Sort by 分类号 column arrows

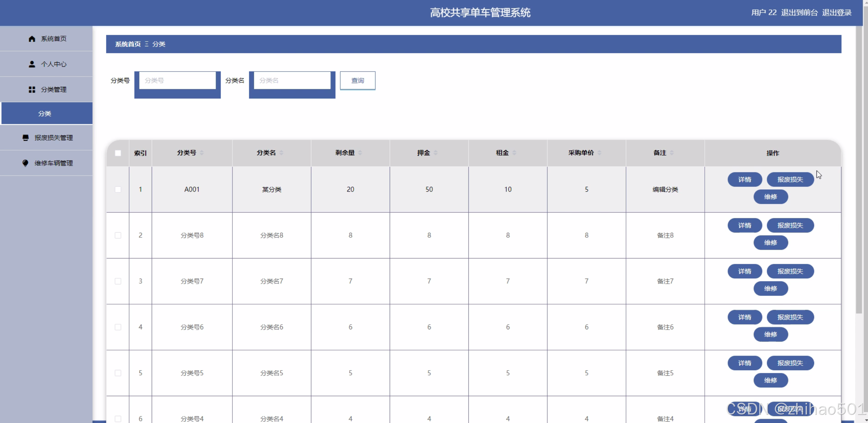coord(202,153)
